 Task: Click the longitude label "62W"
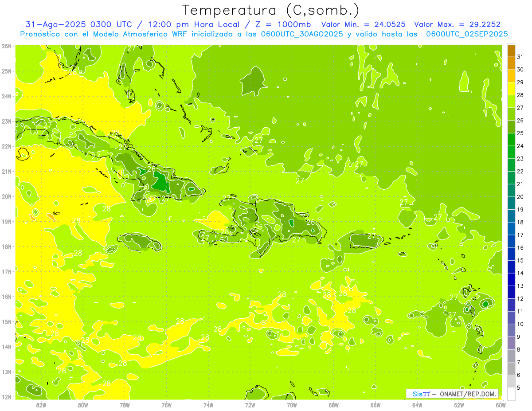[x=459, y=405]
